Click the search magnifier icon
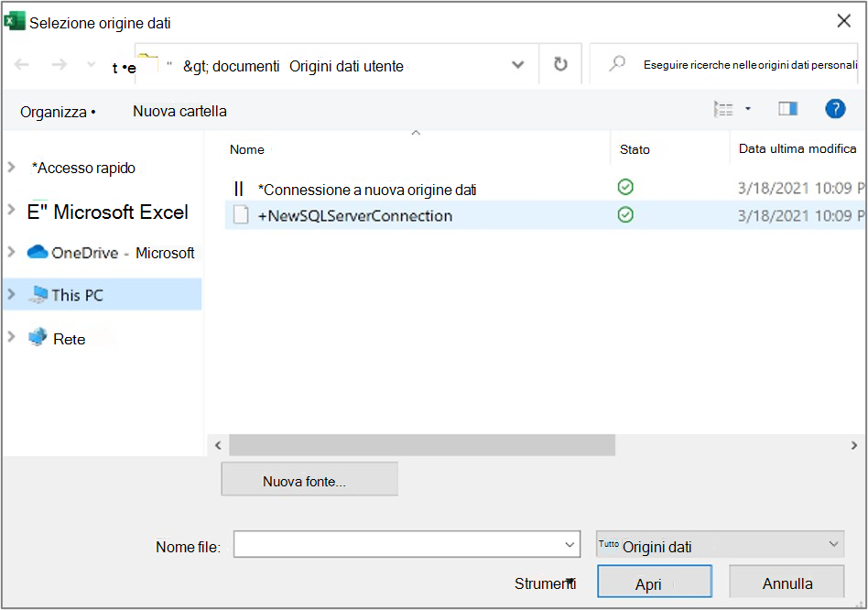 (617, 64)
